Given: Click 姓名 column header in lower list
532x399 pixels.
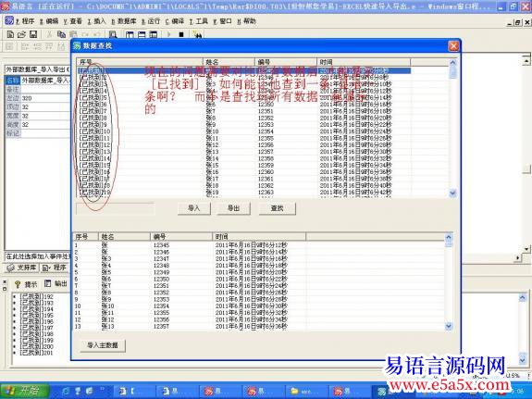Looking at the screenshot, I should point(124,236).
